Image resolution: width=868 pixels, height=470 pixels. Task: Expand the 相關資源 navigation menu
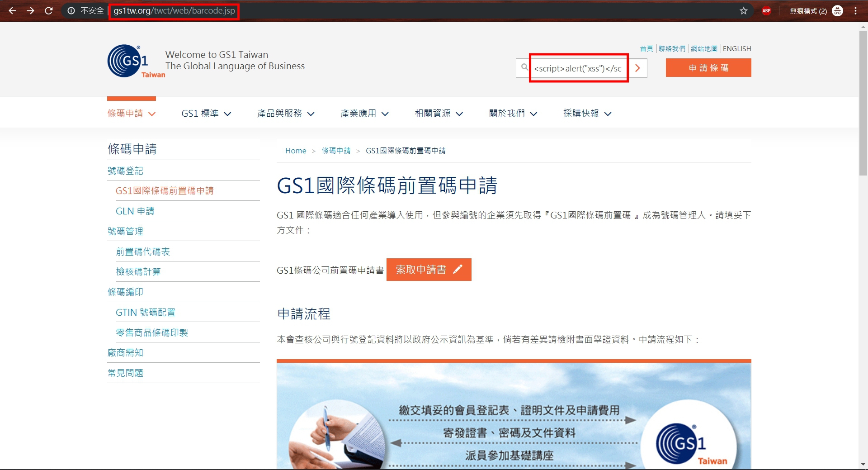tap(439, 114)
